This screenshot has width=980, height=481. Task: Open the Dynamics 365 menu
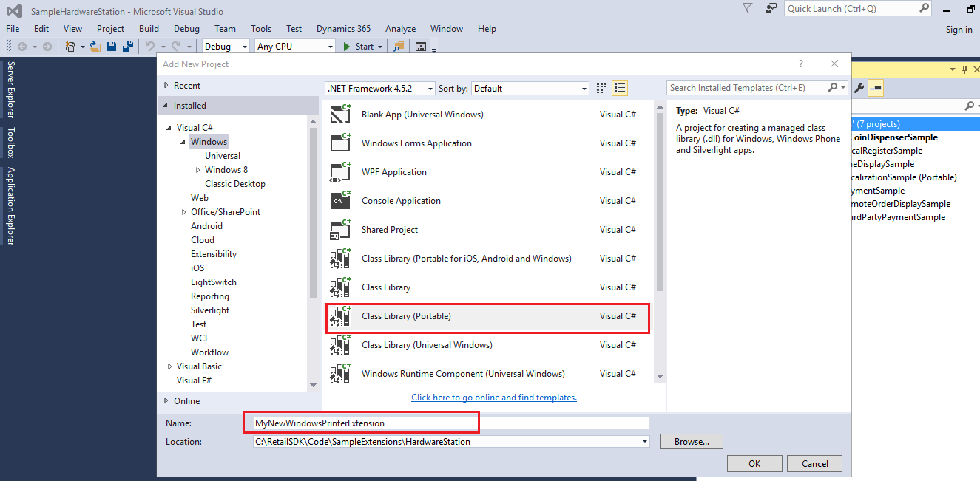[x=343, y=28]
